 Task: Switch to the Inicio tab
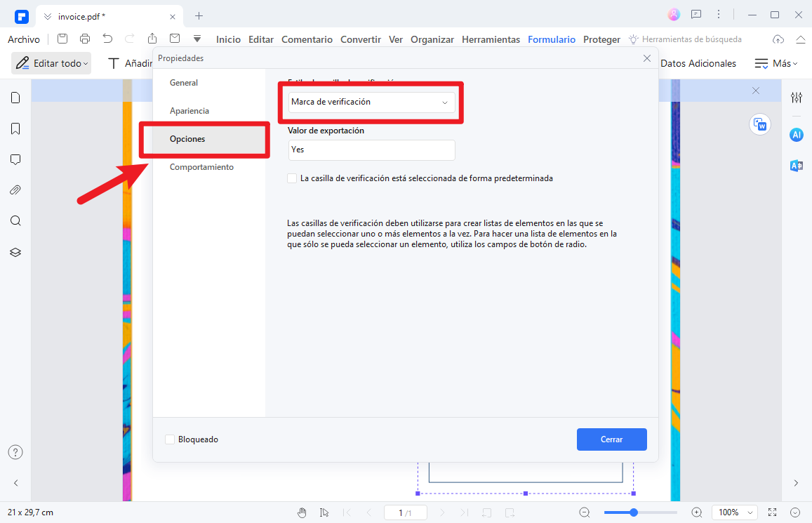click(228, 39)
